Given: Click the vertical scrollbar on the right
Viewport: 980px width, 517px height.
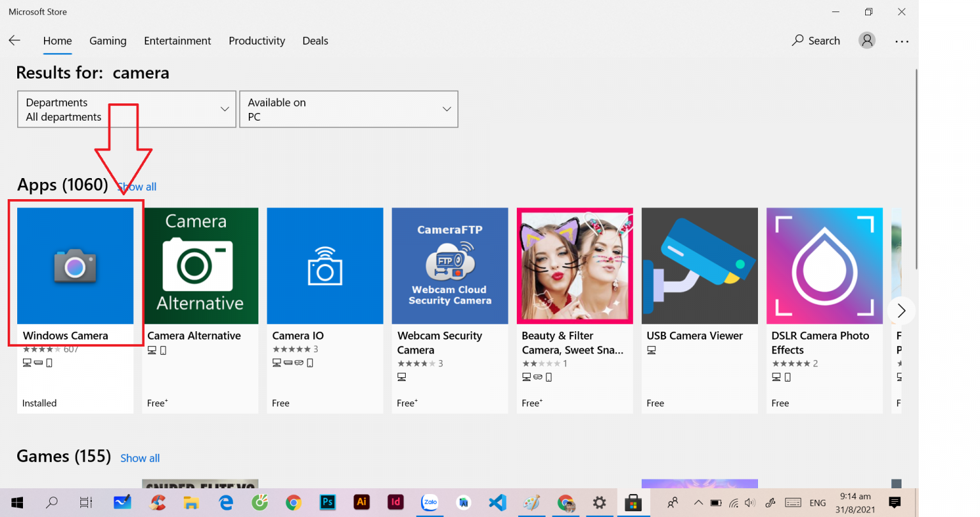Looking at the screenshot, I should (x=916, y=169).
